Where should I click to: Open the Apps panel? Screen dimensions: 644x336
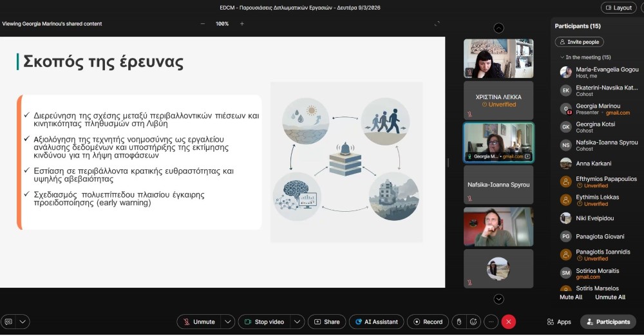click(x=559, y=322)
